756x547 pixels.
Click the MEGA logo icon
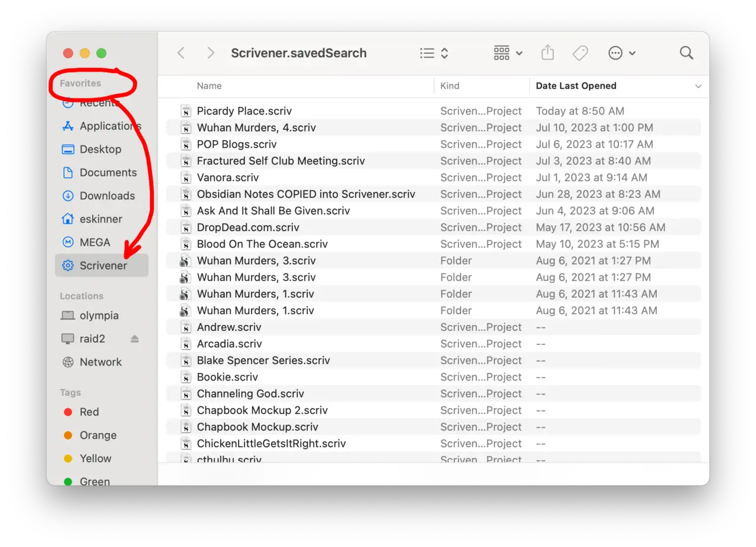click(x=68, y=242)
